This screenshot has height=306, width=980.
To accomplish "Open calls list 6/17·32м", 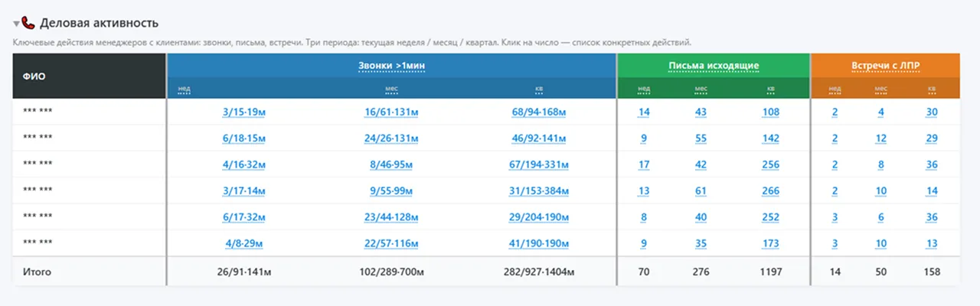I will coord(244,217).
